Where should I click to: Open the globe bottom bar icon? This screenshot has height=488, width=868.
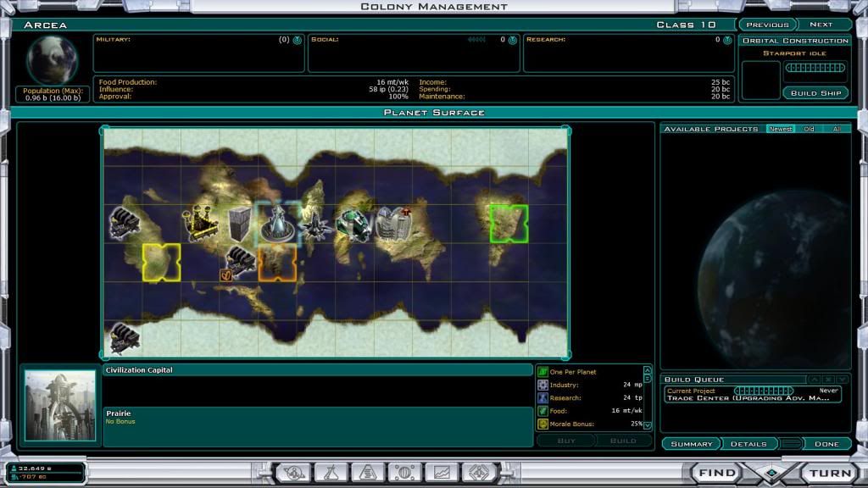404,473
